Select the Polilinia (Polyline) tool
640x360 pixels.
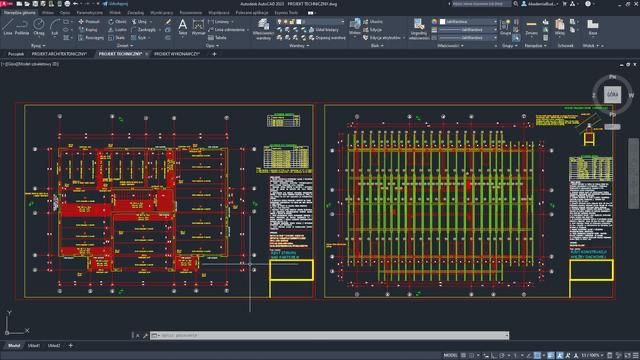point(22,27)
